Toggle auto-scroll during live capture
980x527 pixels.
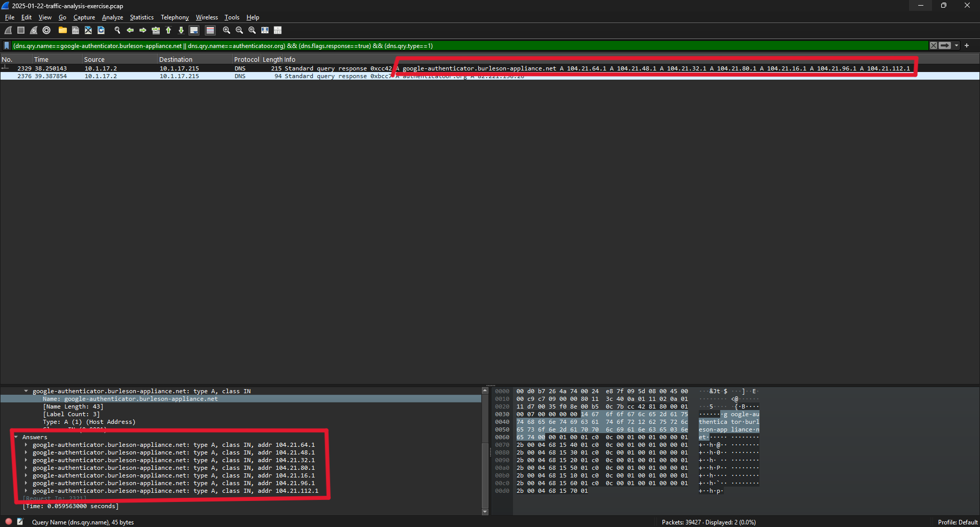pos(194,31)
